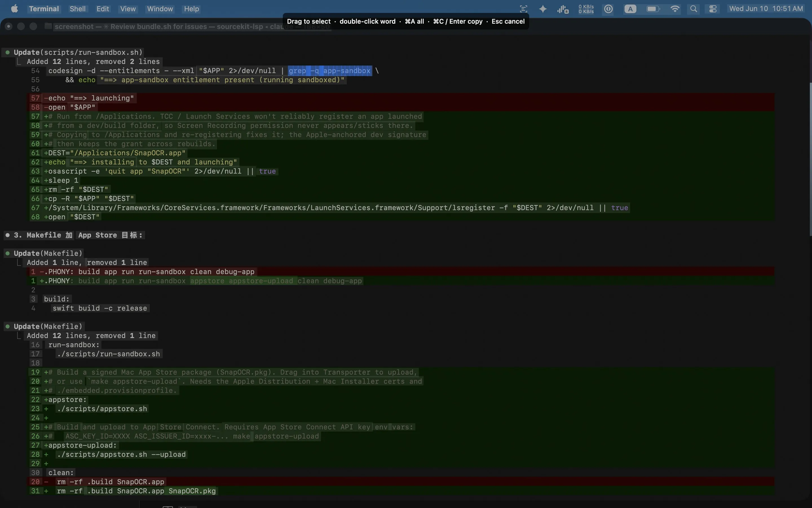Click the circular password manager menu bar icon

tap(608, 9)
